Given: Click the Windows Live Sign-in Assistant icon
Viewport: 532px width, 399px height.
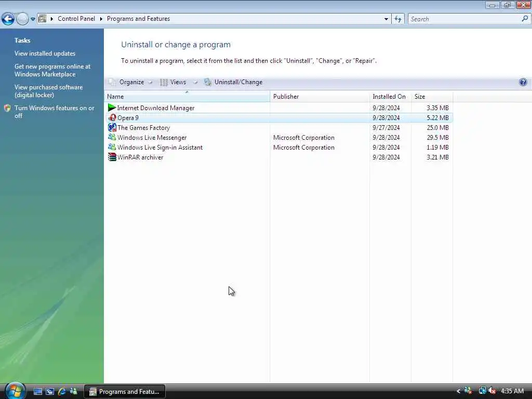Looking at the screenshot, I should pos(112,147).
